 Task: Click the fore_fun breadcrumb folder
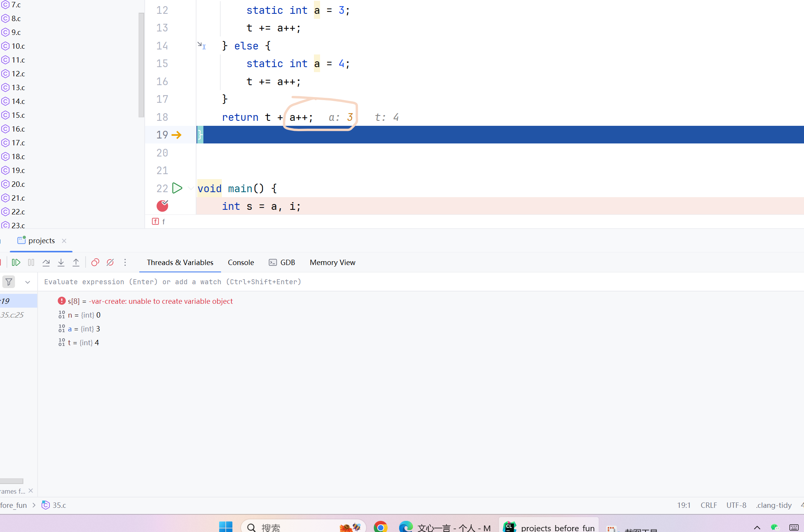[13, 505]
